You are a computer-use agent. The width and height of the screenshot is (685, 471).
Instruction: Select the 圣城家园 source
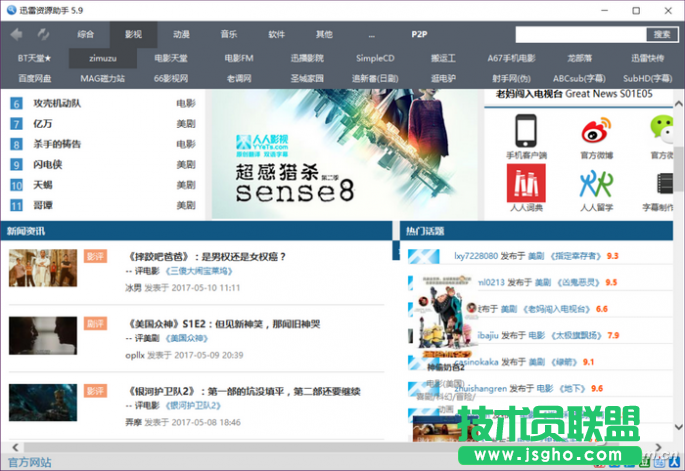[307, 79]
